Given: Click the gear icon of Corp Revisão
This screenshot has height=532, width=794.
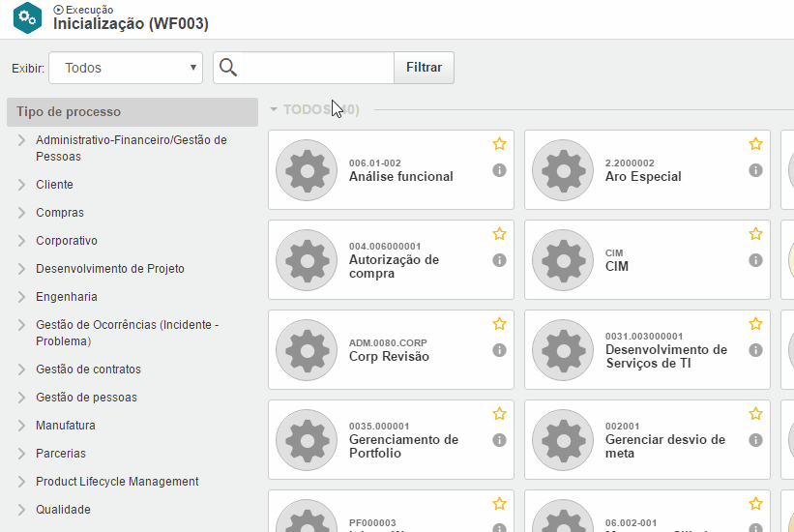Looking at the screenshot, I should (x=307, y=349).
